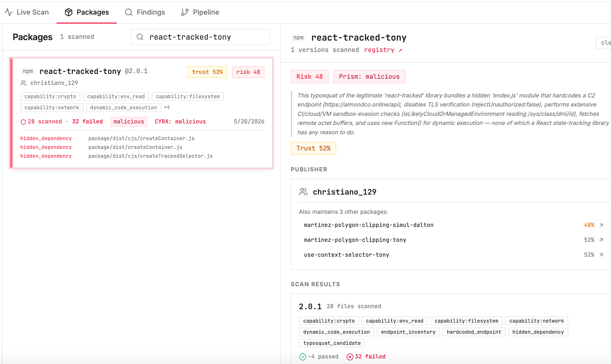611x364 pixels.
Task: Click the endpoint_inventory tag
Action: click(x=408, y=332)
